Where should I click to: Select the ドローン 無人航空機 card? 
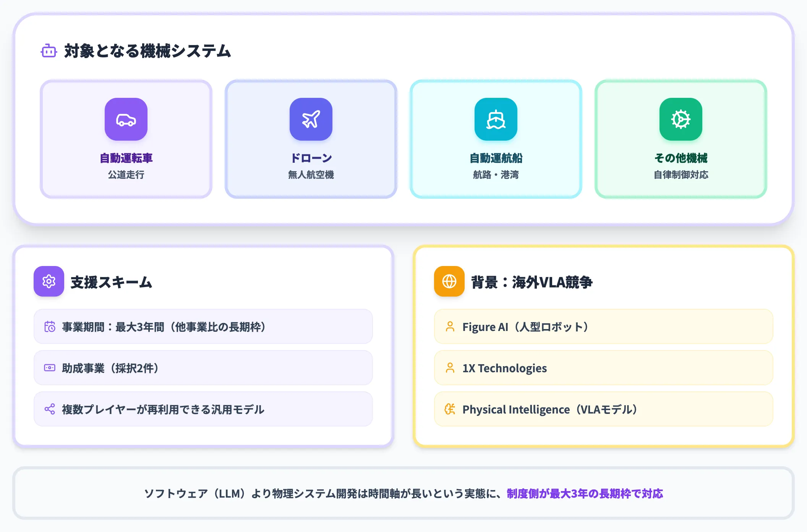click(x=311, y=139)
